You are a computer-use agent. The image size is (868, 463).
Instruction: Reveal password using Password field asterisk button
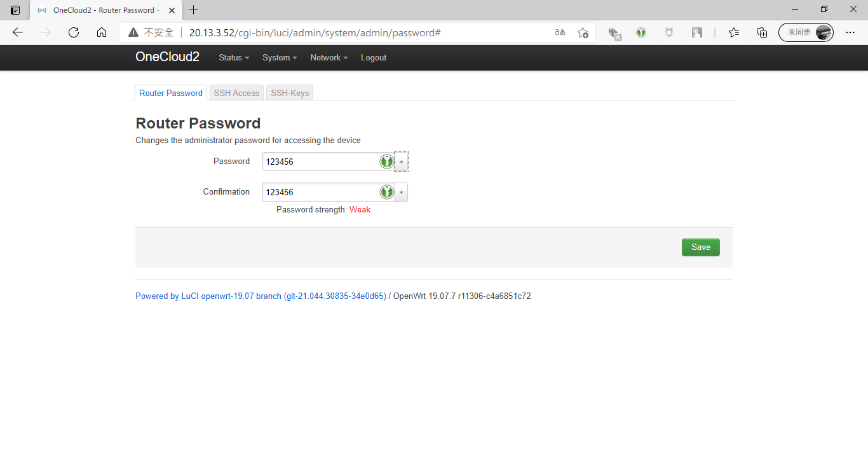click(x=401, y=162)
